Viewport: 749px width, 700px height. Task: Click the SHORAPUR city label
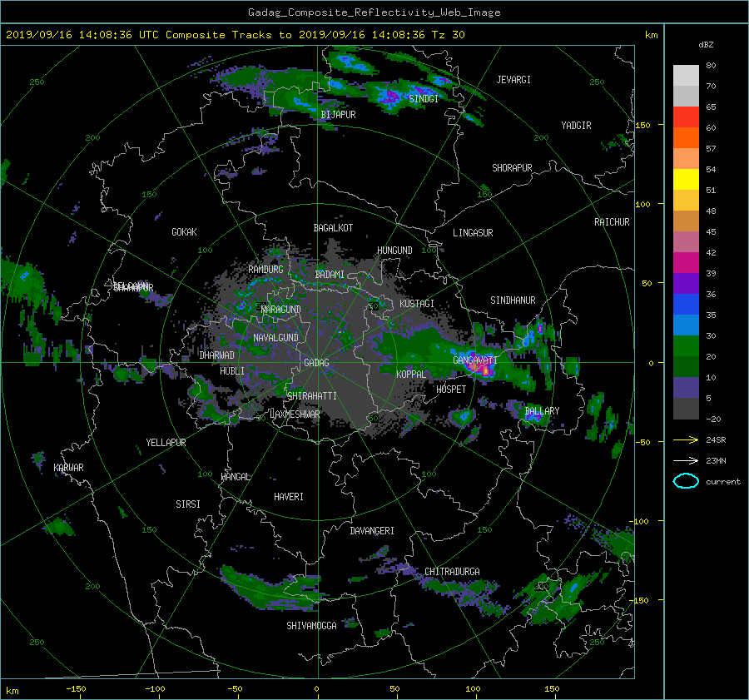pyautogui.click(x=512, y=168)
